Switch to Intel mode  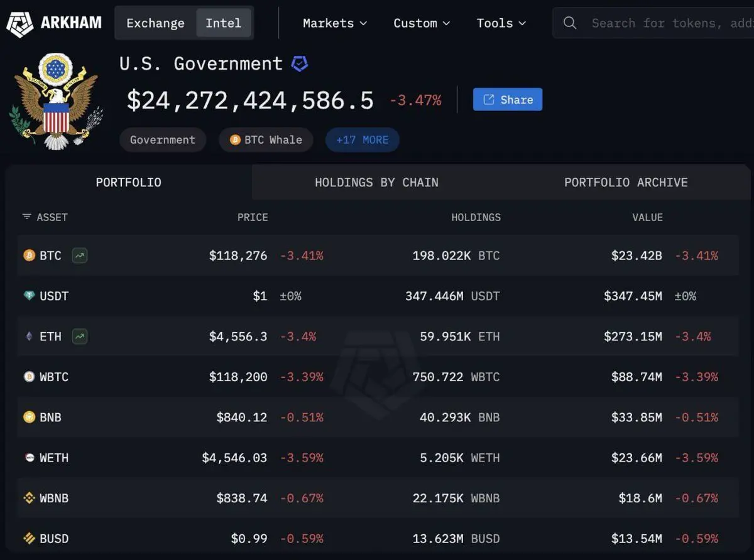tap(223, 23)
